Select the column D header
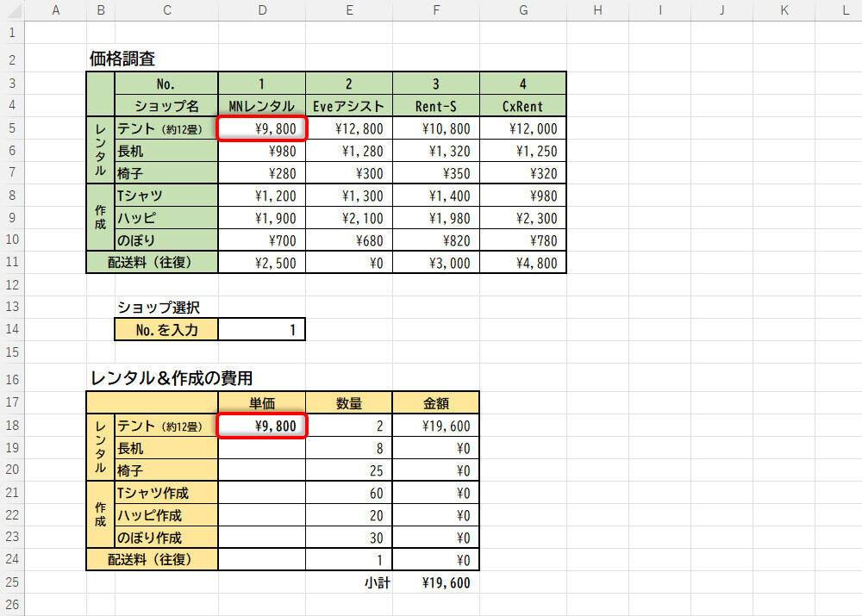Image resolution: width=862 pixels, height=616 pixels. [261, 10]
